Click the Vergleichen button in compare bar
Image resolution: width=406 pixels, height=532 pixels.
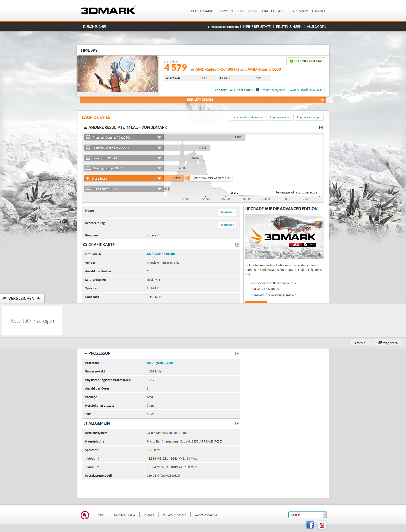(388, 343)
